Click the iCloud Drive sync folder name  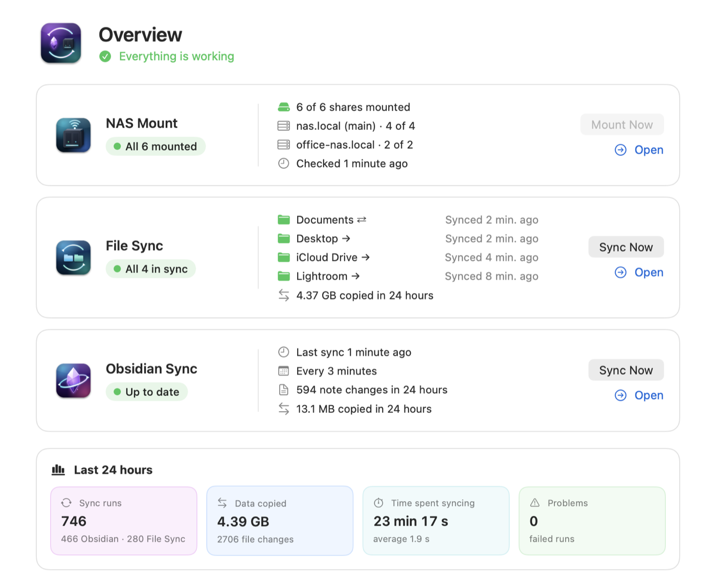(327, 257)
